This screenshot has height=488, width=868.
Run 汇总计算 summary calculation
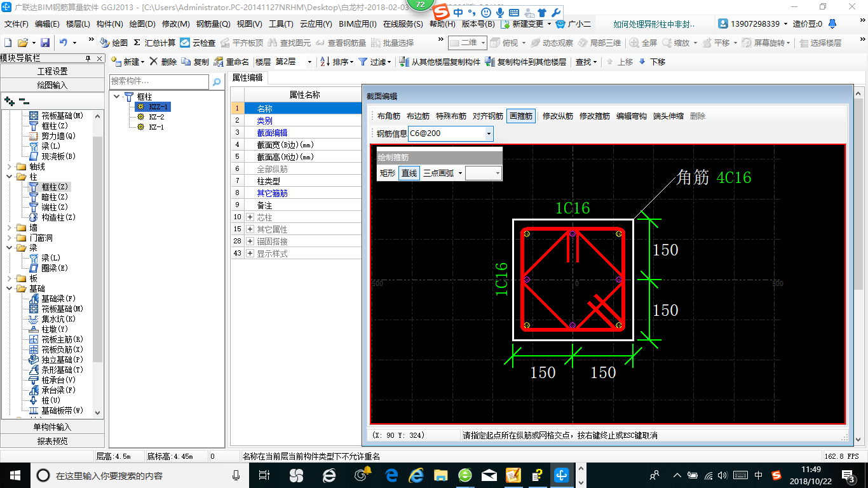tap(154, 43)
